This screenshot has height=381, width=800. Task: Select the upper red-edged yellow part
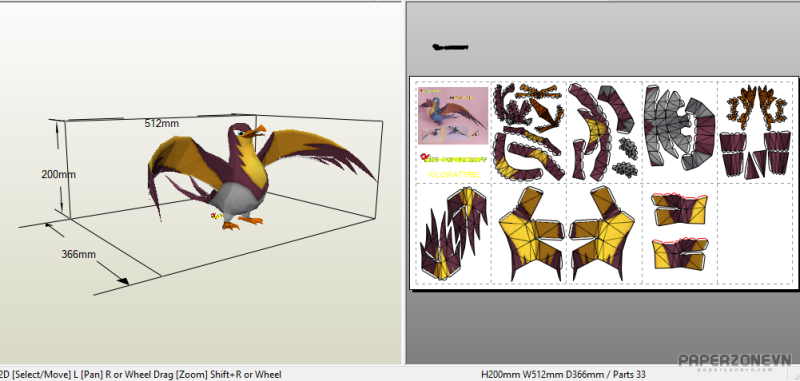coord(680,210)
